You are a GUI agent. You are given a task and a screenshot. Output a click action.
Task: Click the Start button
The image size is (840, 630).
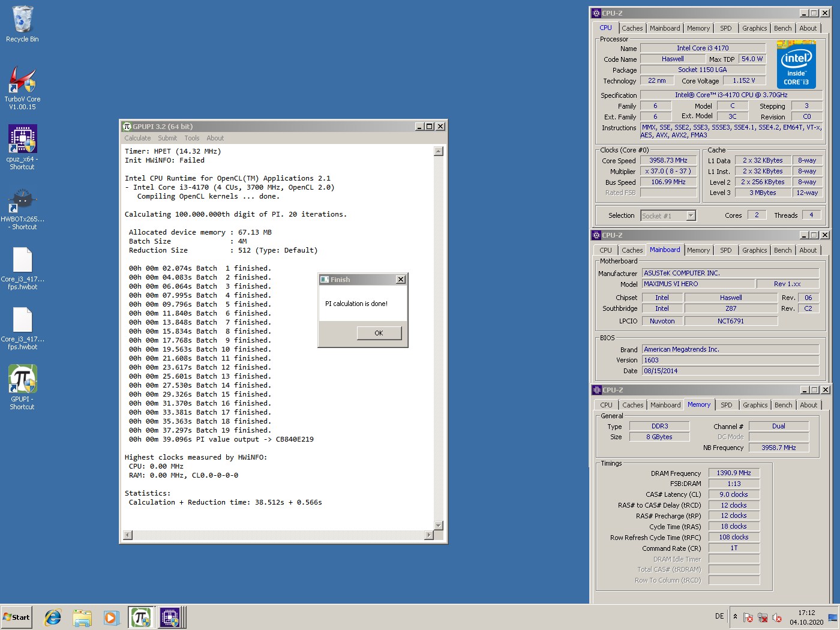(x=16, y=617)
